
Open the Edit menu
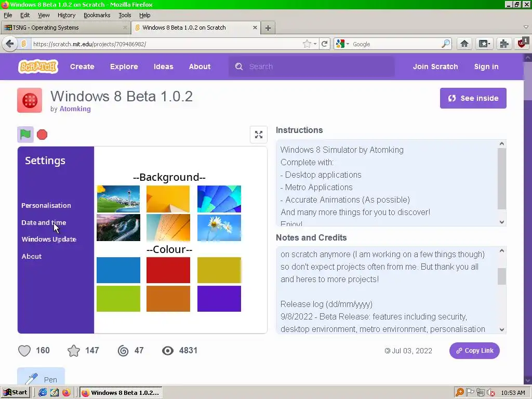click(x=25, y=15)
